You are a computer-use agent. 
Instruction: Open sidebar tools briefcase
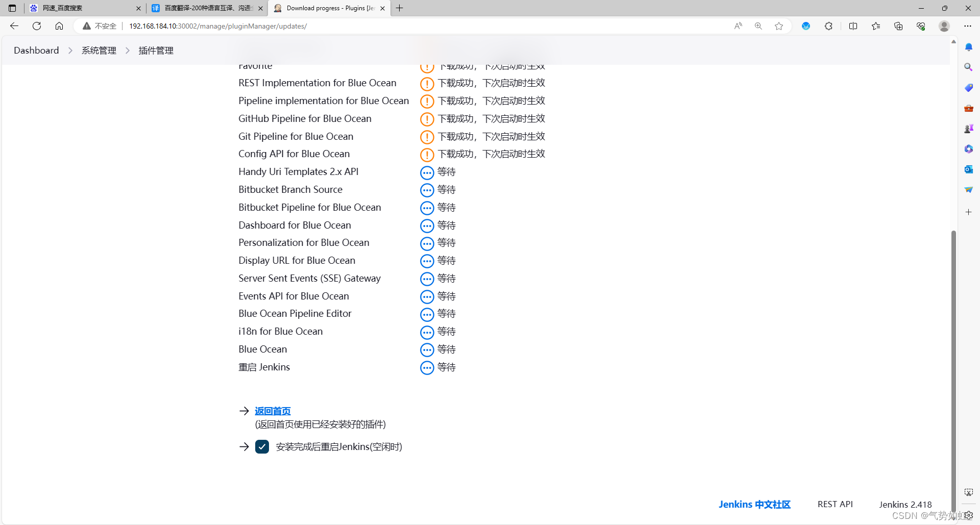(x=969, y=108)
